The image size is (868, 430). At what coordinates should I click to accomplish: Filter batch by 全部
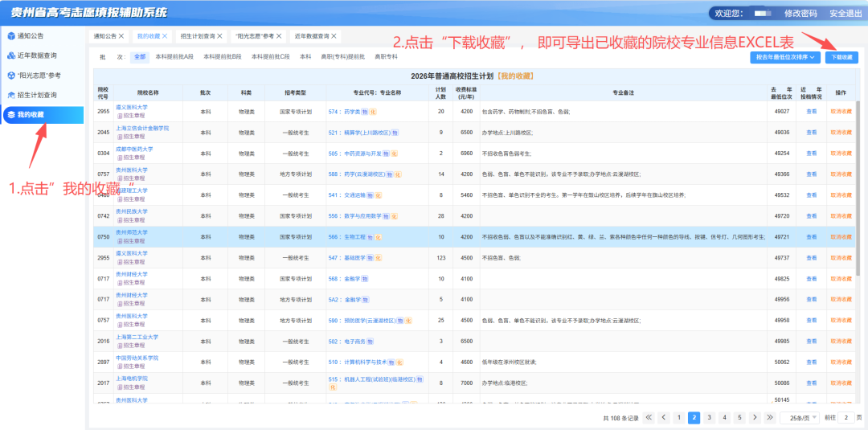140,57
